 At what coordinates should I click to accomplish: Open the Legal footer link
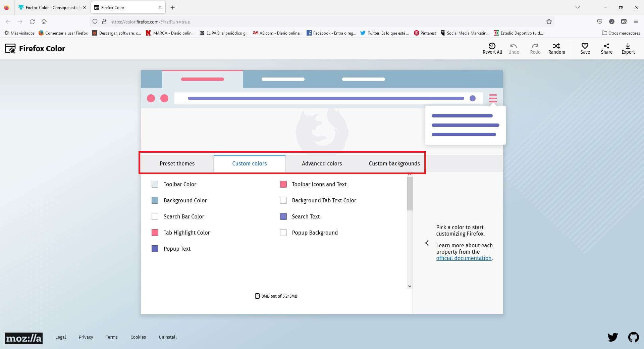pos(61,337)
